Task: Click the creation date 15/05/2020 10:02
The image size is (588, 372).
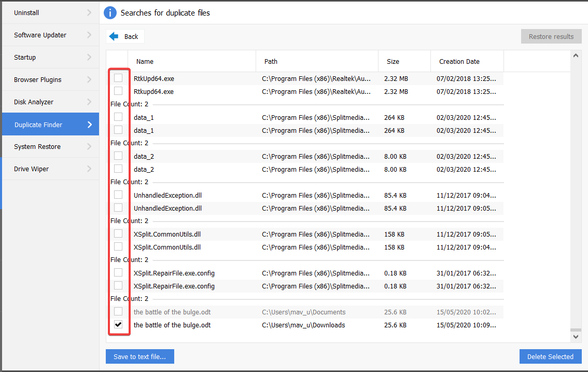Action: click(466, 312)
